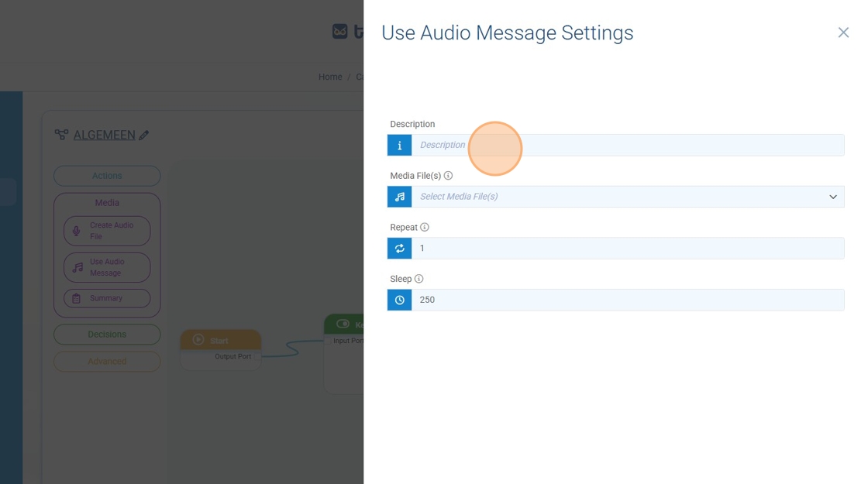The image size is (868, 484).
Task: Click the repeat arrows icon
Action: coord(399,249)
